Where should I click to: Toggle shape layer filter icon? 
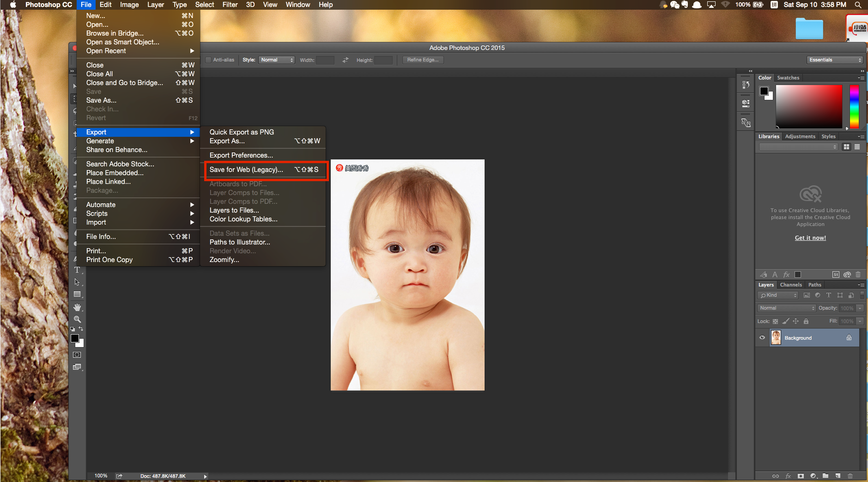point(840,295)
